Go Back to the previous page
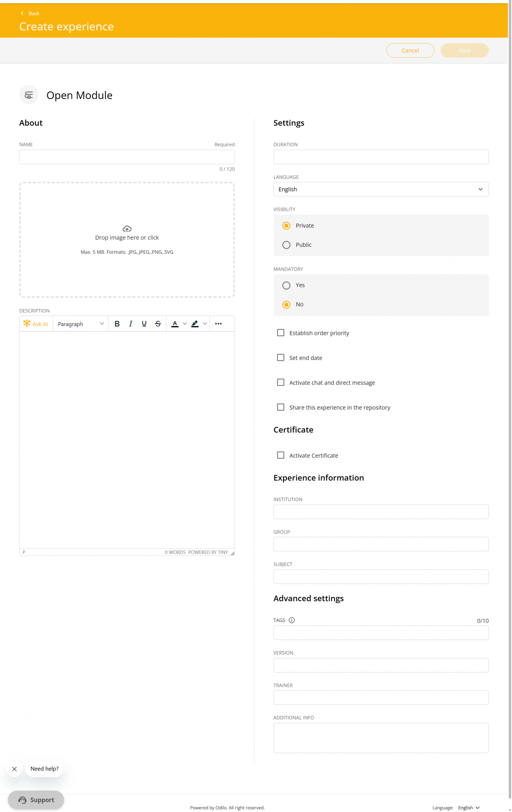512x812 pixels. click(30, 14)
